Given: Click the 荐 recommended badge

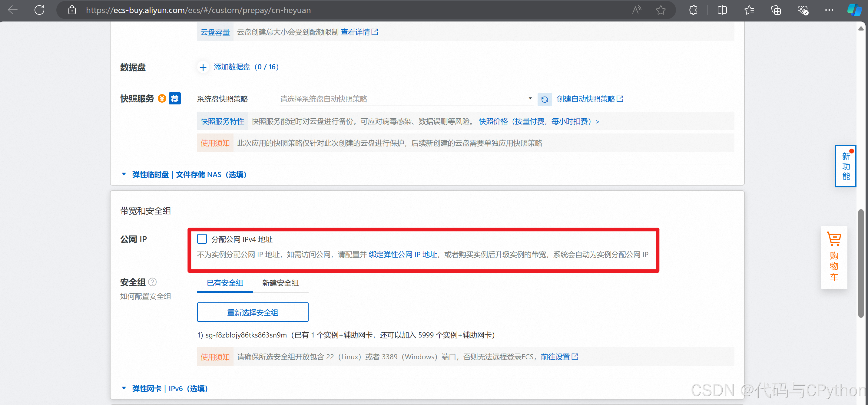Looking at the screenshot, I should tap(174, 99).
